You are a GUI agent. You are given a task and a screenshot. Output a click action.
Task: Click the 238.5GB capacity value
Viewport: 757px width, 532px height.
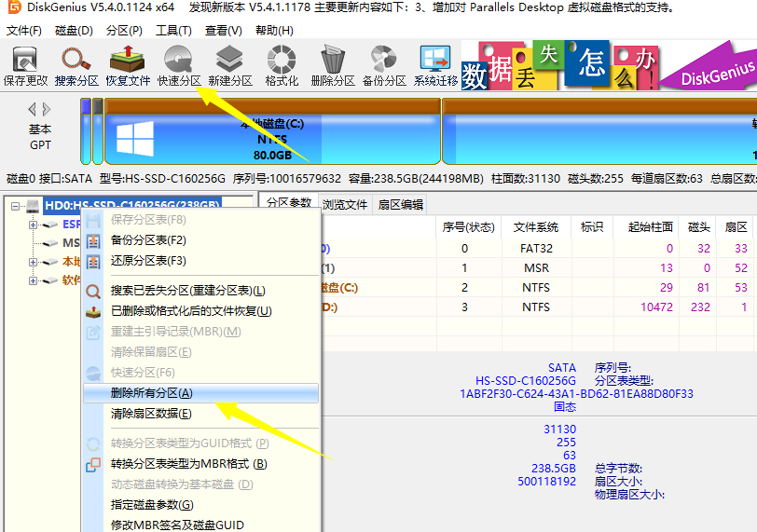(x=553, y=469)
